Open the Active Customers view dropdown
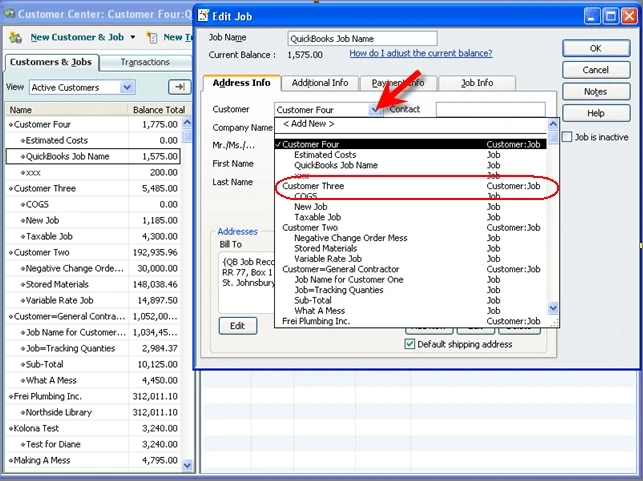The width and height of the screenshot is (643, 481). pos(127,87)
